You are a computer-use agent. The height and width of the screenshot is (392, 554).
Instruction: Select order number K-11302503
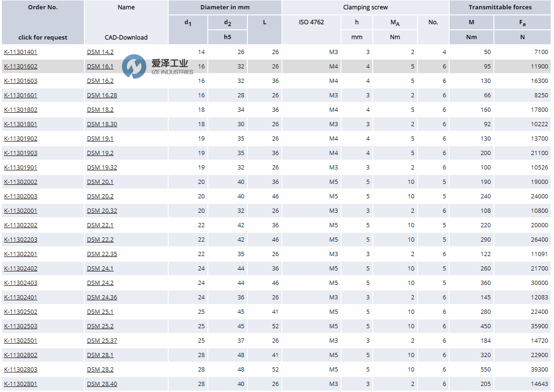coord(21,326)
